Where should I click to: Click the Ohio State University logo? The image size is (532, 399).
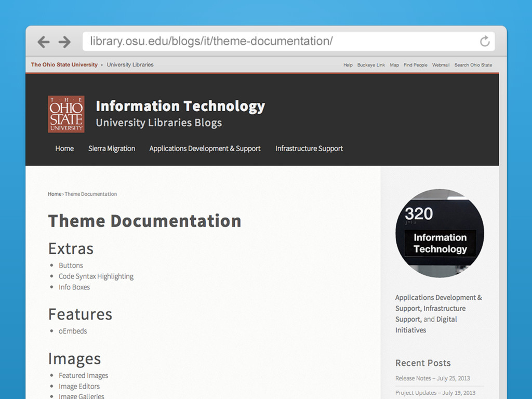66,114
